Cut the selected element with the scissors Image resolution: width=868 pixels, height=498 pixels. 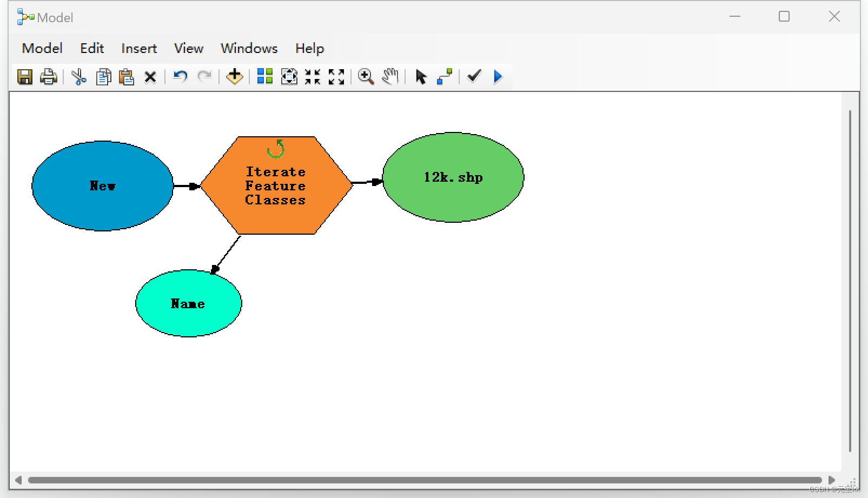tap(79, 77)
